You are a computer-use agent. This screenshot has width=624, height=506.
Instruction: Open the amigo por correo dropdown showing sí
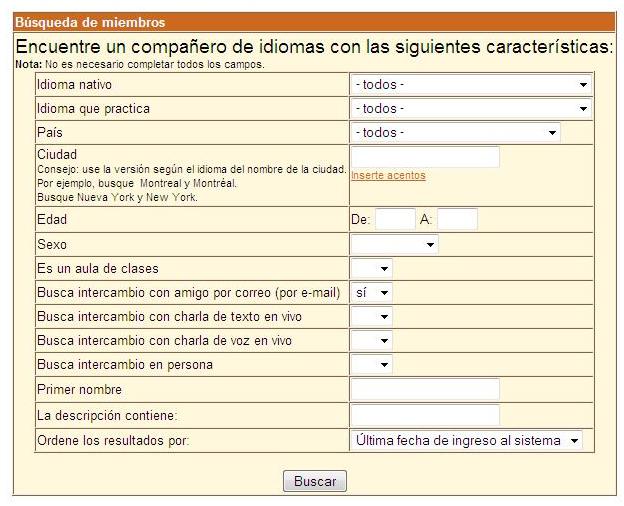(x=372, y=293)
